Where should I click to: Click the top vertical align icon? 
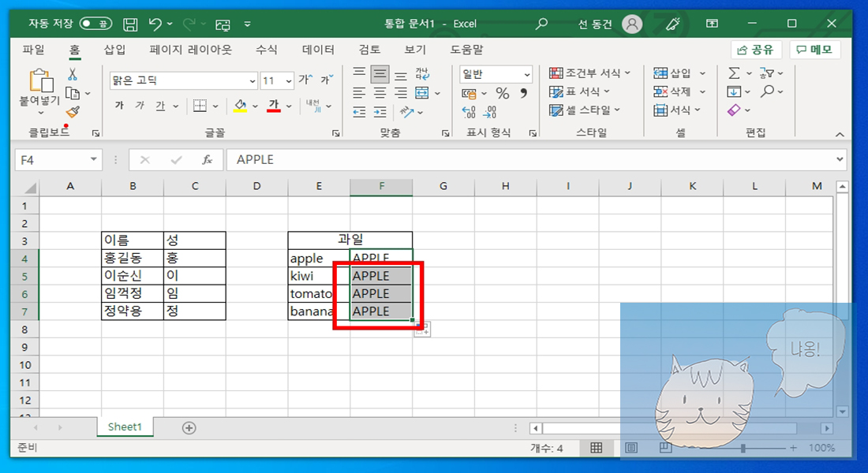tap(359, 73)
